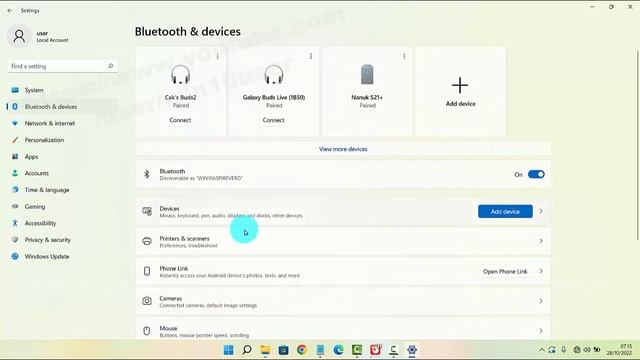Click the Nanuk S21+ phone icon
This screenshot has height=360, width=640.
point(367,74)
